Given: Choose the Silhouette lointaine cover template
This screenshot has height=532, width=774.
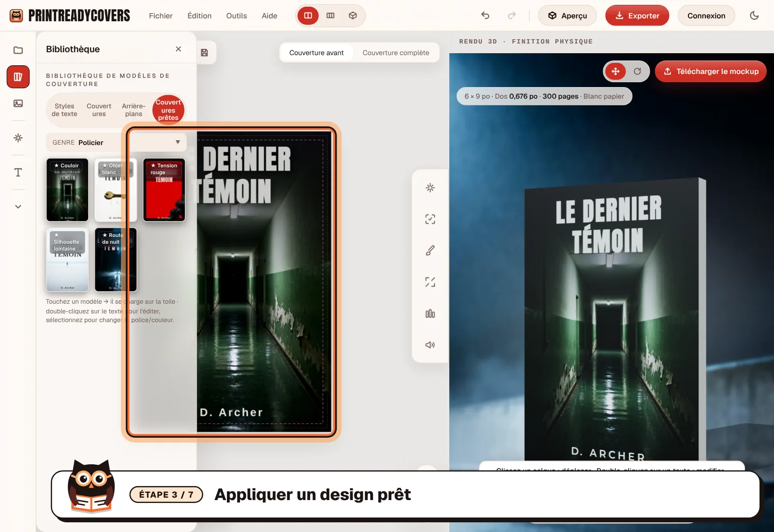Looking at the screenshot, I should (67, 260).
